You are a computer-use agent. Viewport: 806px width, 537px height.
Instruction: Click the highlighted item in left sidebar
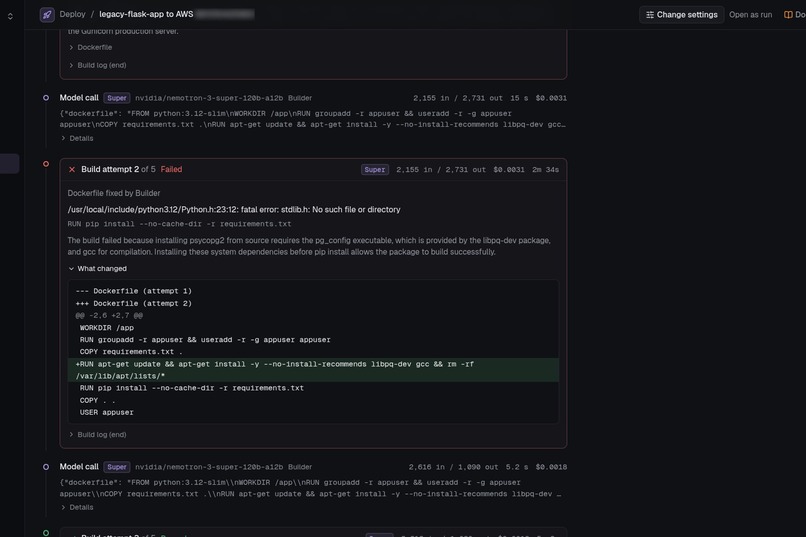point(9,164)
